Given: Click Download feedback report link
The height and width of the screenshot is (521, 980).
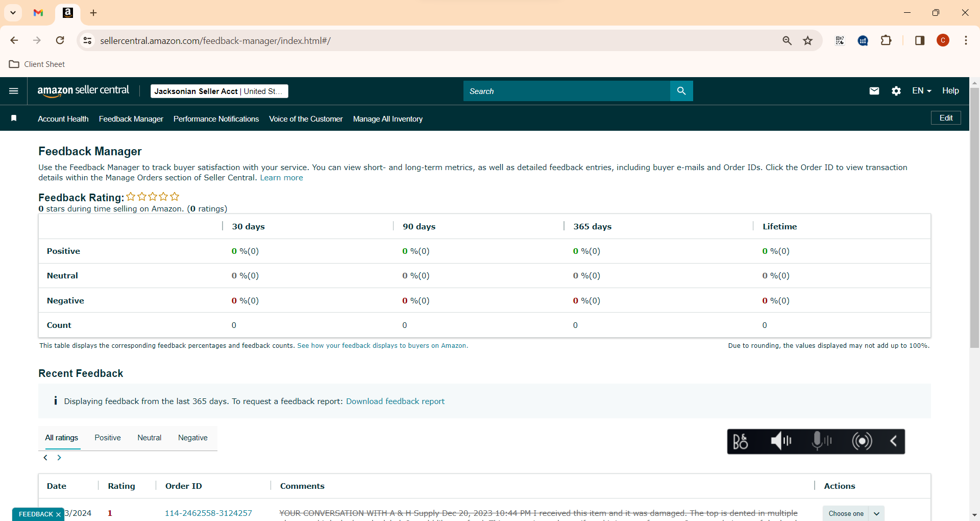Looking at the screenshot, I should tap(395, 401).
